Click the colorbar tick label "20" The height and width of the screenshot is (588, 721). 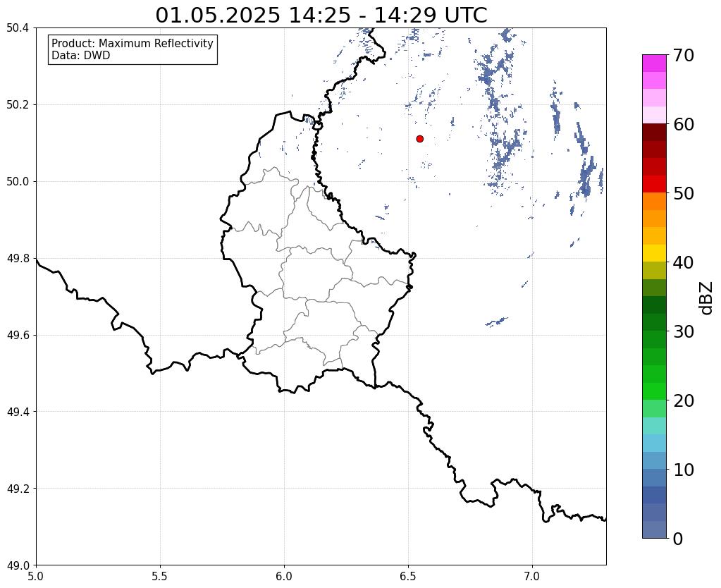coord(684,400)
